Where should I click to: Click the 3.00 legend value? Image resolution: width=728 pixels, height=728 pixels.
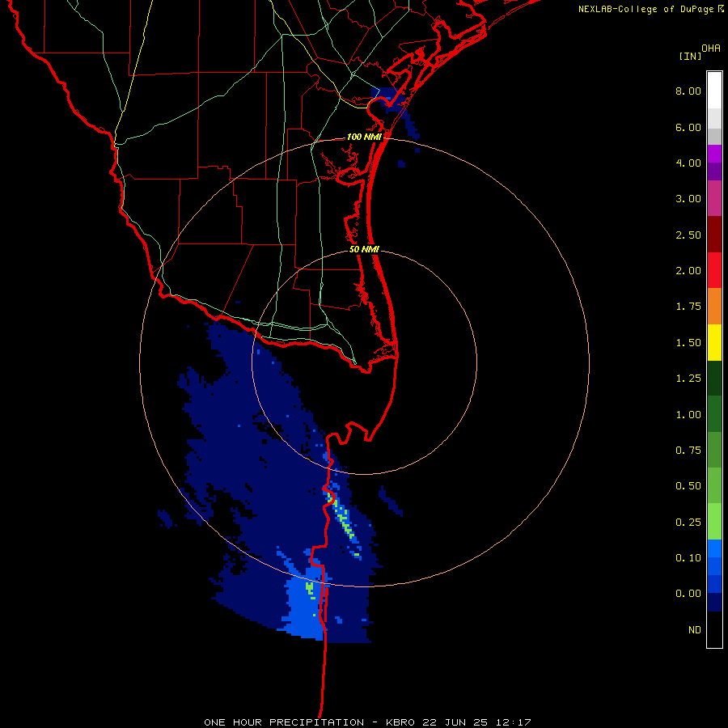pyautogui.click(x=688, y=199)
